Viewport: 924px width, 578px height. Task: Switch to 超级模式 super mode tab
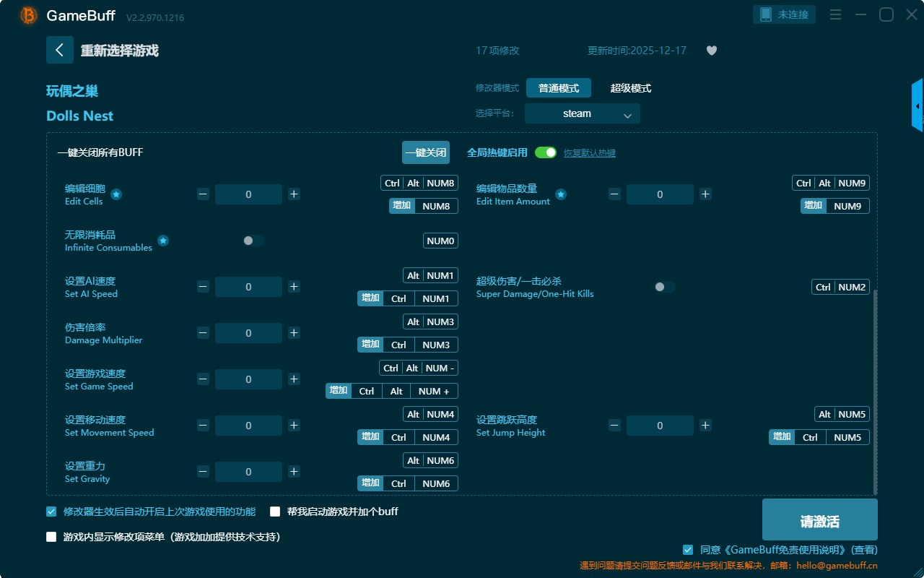click(630, 88)
